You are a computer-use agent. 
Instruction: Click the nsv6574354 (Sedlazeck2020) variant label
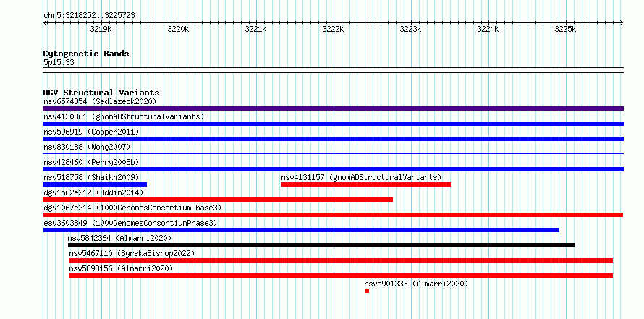click(100, 101)
